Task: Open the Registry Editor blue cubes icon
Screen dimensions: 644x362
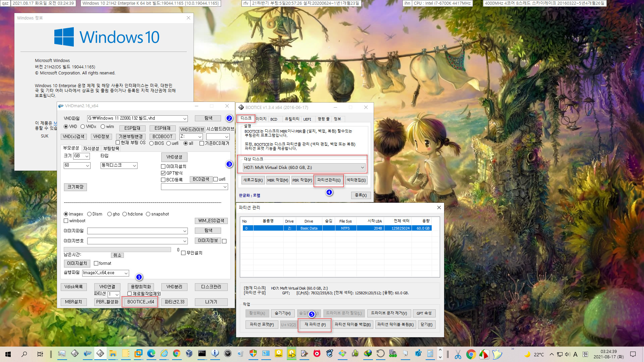Action: pyautogui.click(x=418, y=354)
